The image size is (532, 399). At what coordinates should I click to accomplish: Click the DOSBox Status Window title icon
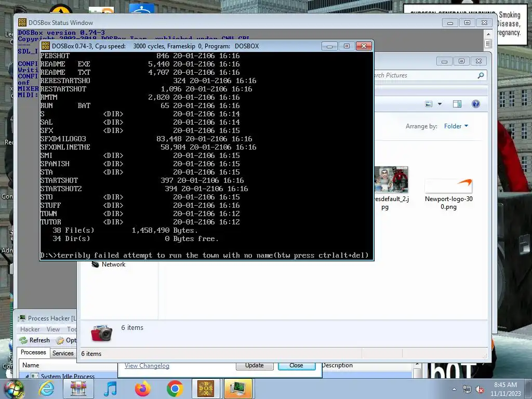click(x=22, y=22)
